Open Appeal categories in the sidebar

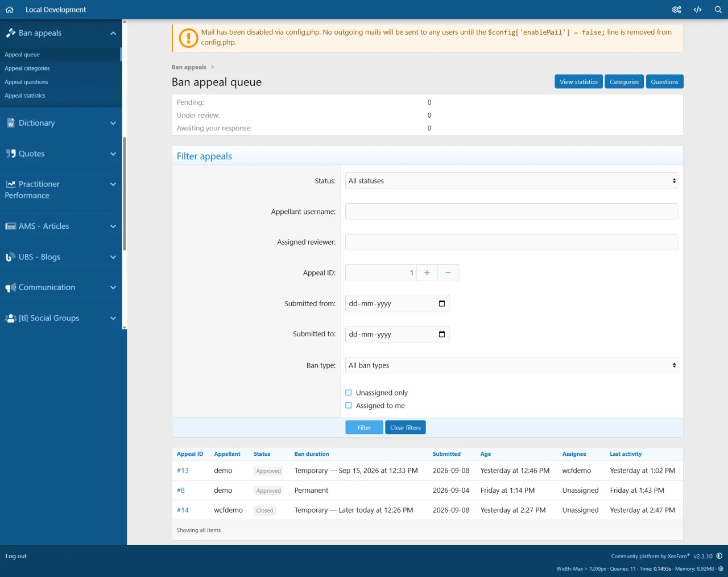[x=27, y=68]
